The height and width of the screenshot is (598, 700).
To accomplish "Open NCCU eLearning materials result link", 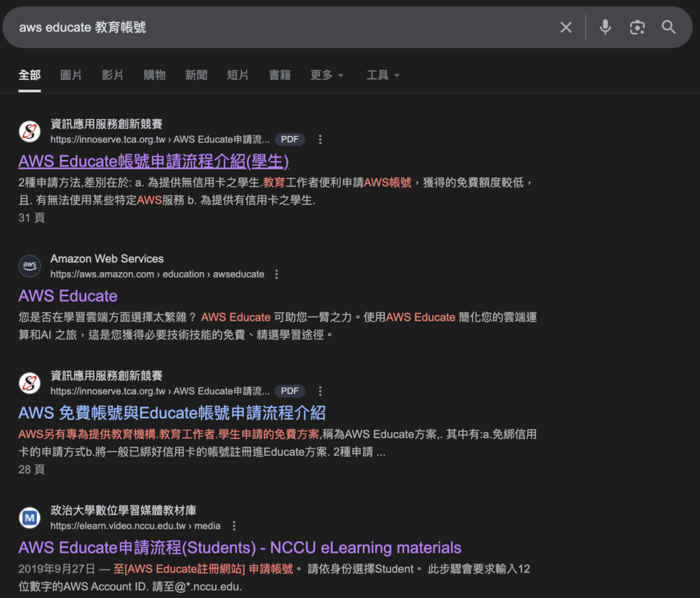I will click(x=239, y=547).
